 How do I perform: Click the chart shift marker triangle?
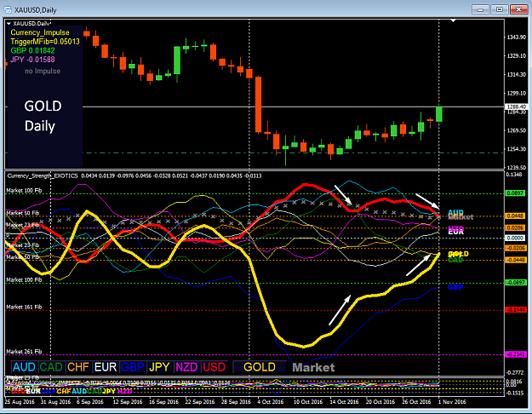click(454, 20)
